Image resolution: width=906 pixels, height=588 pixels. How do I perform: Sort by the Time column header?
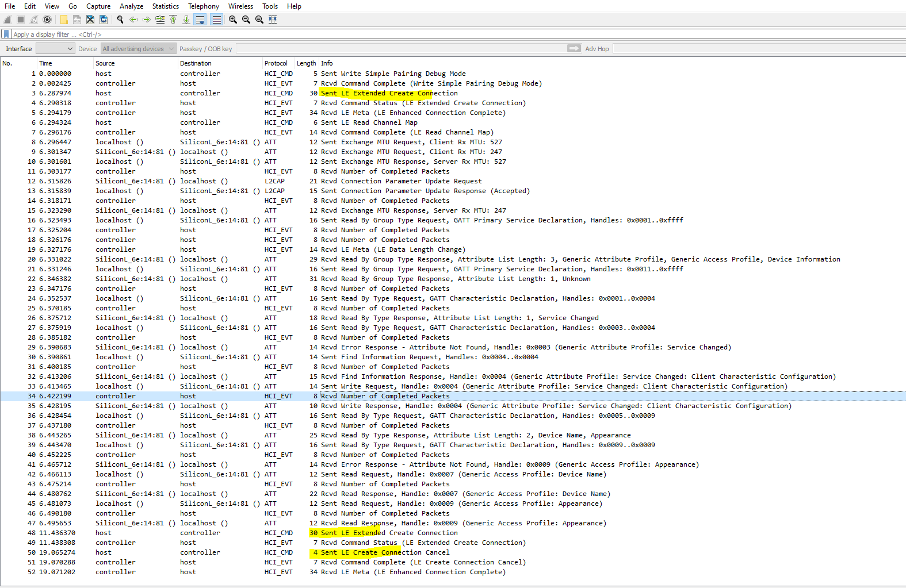tap(65, 63)
